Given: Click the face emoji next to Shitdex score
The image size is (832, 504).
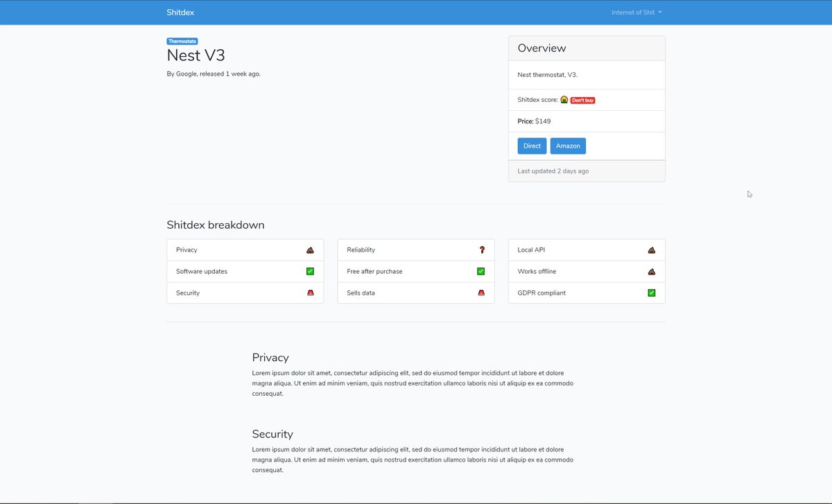Looking at the screenshot, I should 564,100.
